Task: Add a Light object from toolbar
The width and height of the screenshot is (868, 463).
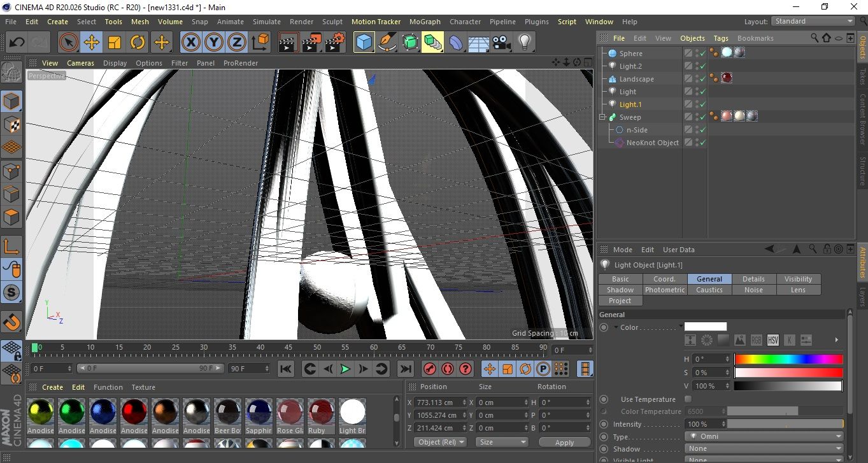Action: [524, 43]
